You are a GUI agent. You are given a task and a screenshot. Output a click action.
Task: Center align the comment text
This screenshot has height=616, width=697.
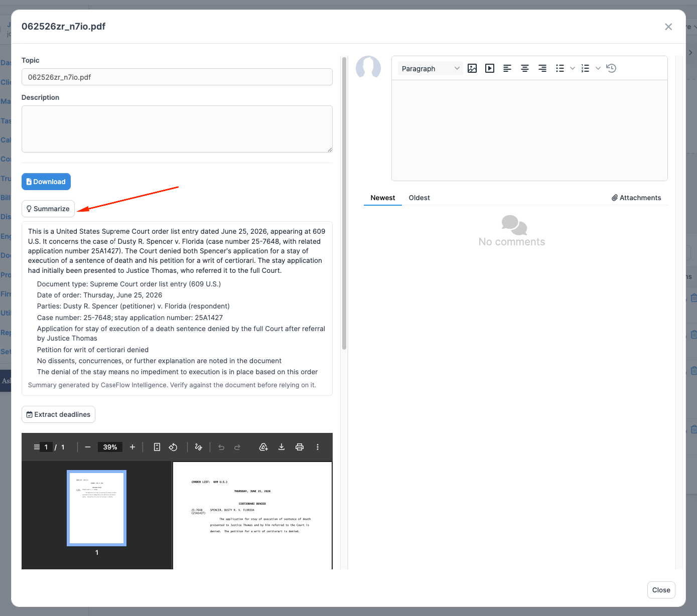tap(525, 68)
